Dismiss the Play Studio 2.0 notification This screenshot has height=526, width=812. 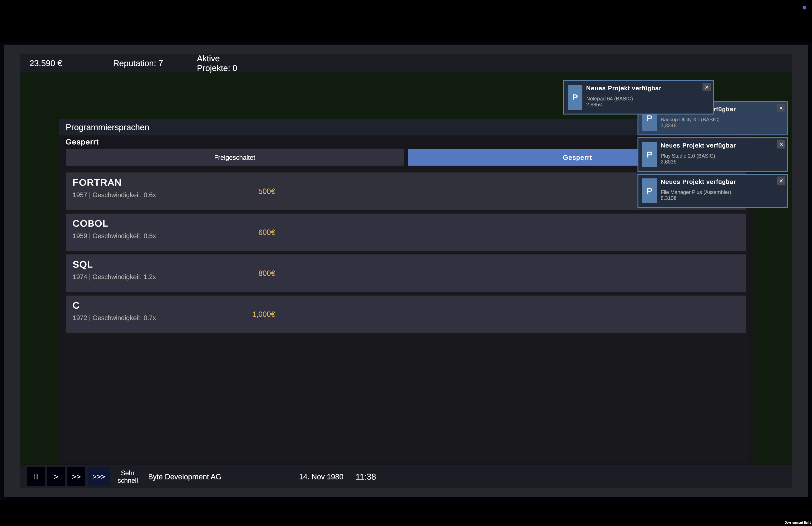pos(781,144)
